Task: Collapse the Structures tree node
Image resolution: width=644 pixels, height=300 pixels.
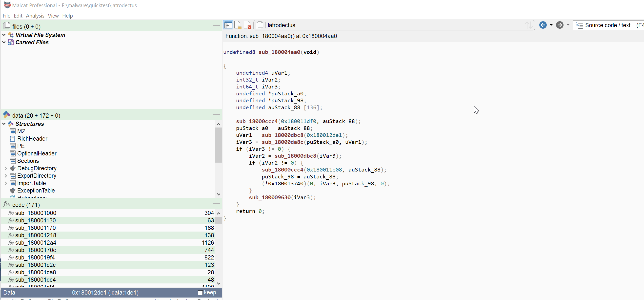Action: click(4, 124)
